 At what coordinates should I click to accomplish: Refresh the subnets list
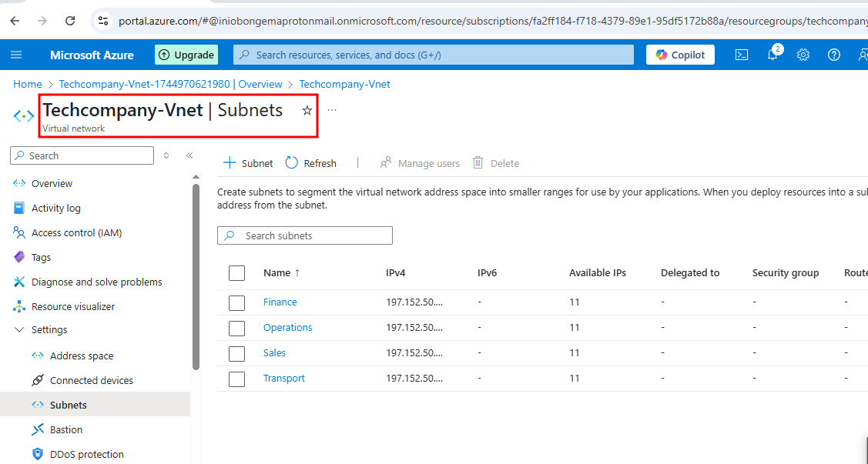click(310, 163)
